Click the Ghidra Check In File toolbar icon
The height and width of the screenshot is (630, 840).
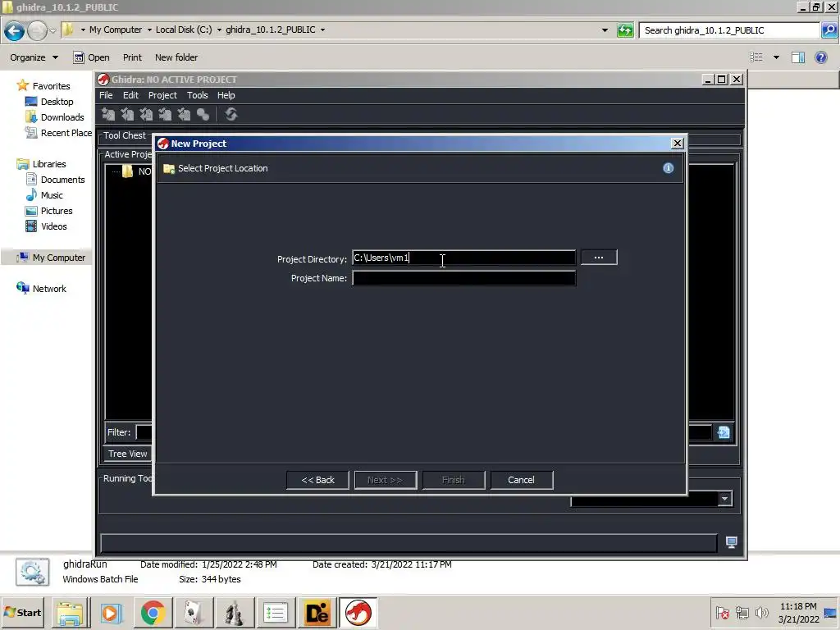(x=165, y=114)
